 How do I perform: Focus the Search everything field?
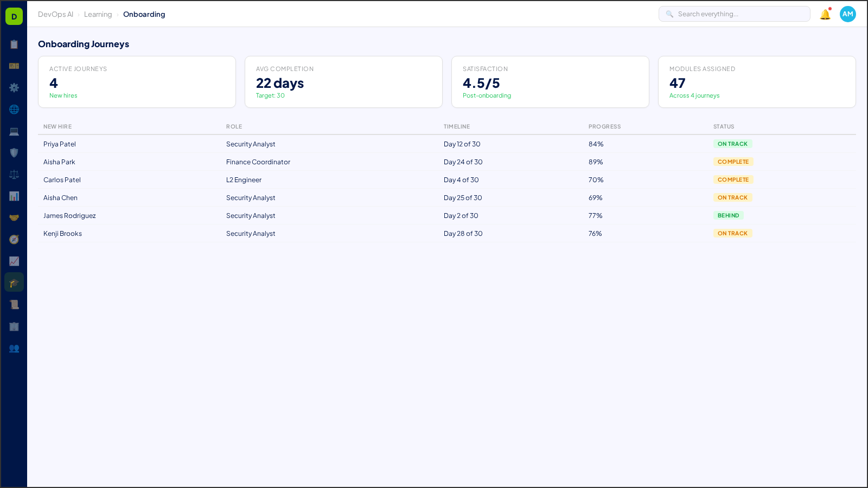pos(734,14)
